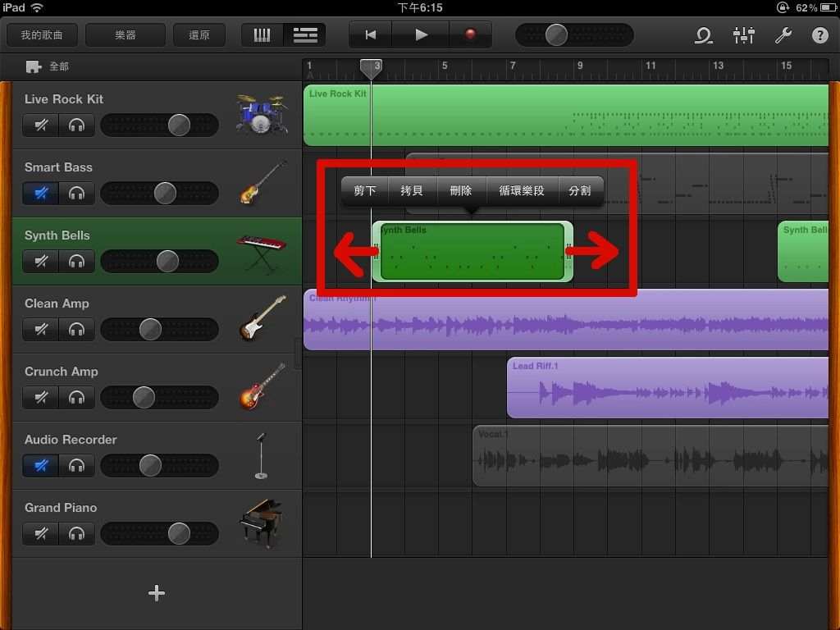Open the 全部 song sections control
The image size is (840, 630).
[x=48, y=66]
